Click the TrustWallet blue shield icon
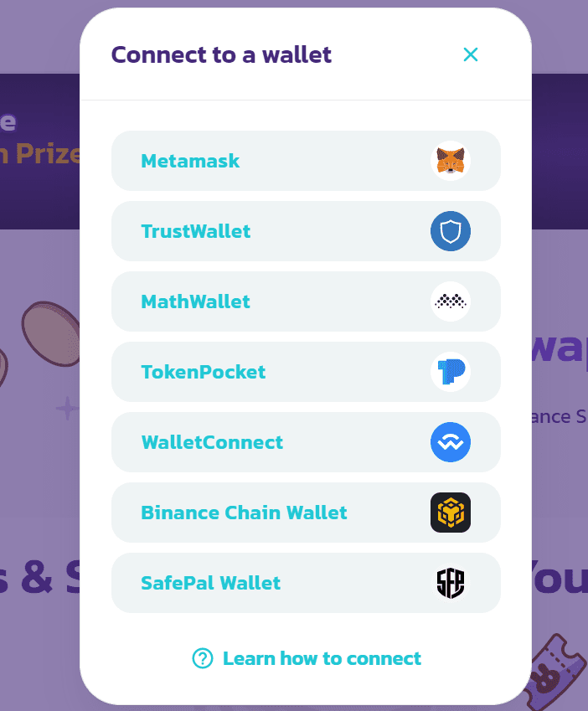Screen dimensions: 588x711 point(450,231)
